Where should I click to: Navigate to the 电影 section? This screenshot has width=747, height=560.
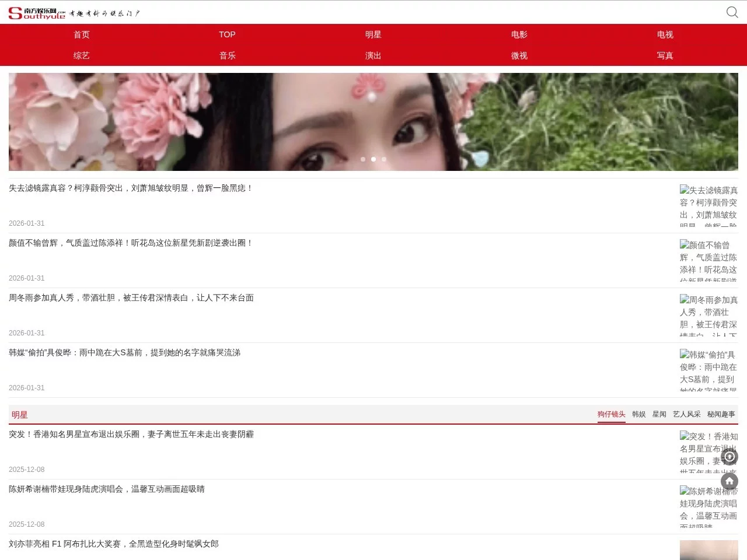click(x=519, y=34)
